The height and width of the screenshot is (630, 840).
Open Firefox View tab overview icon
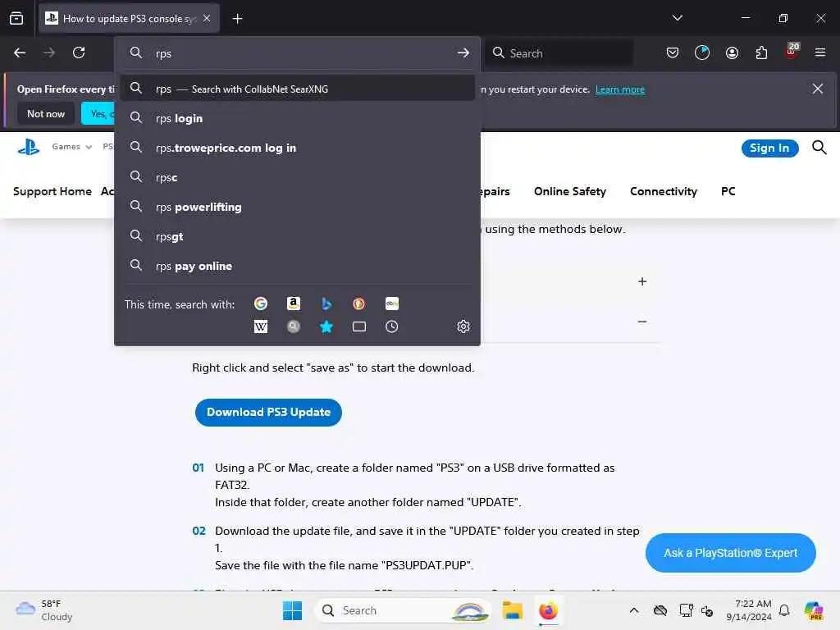16,18
